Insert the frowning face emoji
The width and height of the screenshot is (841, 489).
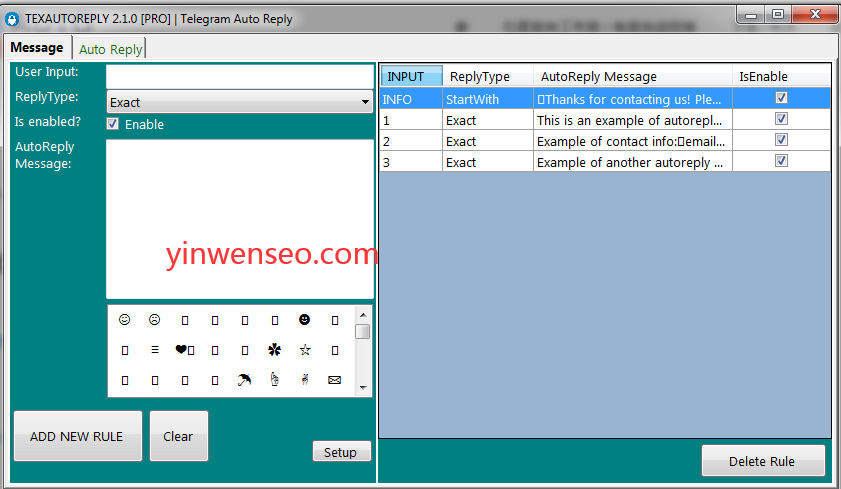click(154, 320)
